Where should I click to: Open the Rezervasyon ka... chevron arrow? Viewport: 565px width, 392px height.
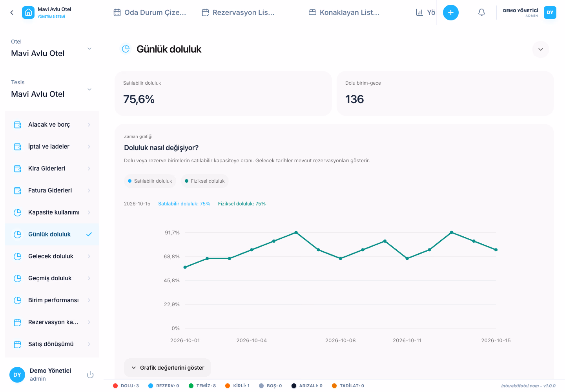[x=89, y=322]
